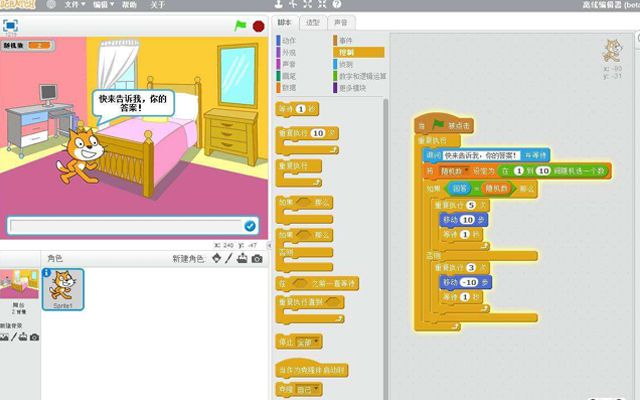The width and height of the screenshot is (640, 400).
Task: Click the sprite info 'i' badge
Action: pos(47,273)
